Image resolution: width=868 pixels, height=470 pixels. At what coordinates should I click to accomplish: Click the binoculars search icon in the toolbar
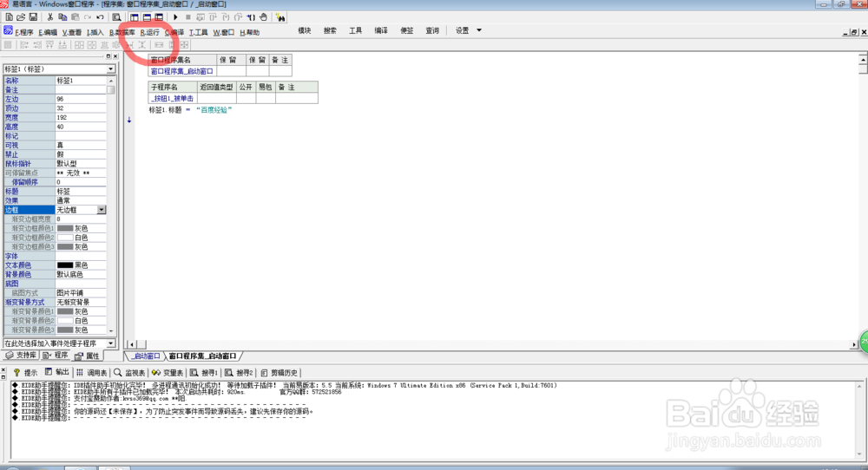(280, 17)
